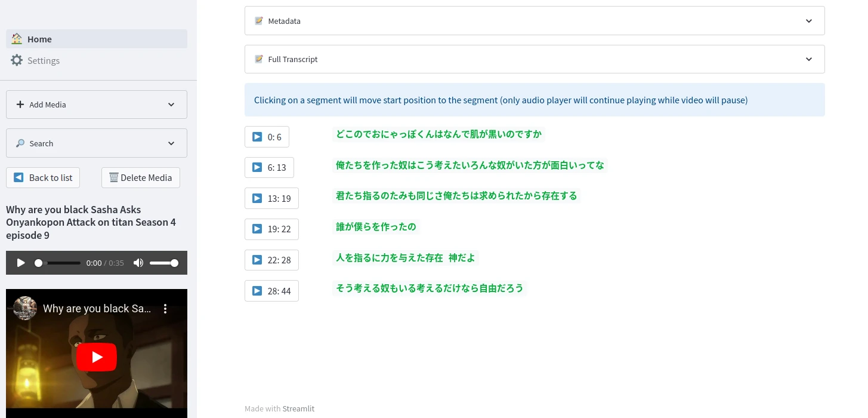Expand the Search panel chevron
Viewport: 868px width, 418px height.
[171, 143]
